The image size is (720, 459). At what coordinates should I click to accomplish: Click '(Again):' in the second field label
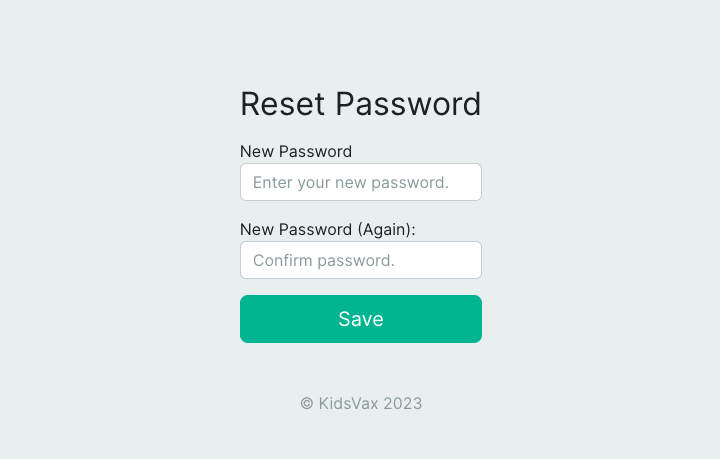tap(386, 229)
